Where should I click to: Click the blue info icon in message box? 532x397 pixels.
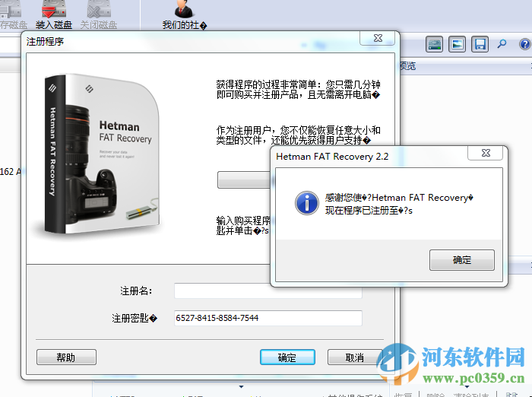pos(307,203)
